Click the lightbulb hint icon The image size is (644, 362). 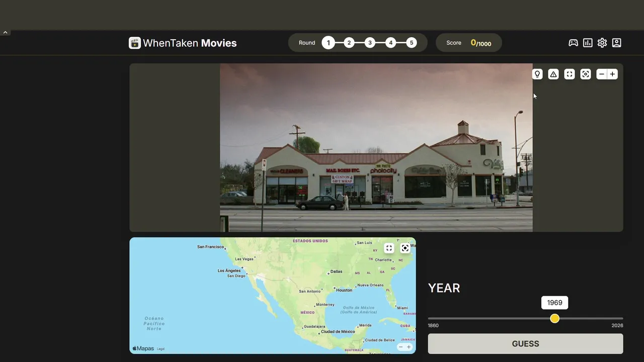click(537, 74)
